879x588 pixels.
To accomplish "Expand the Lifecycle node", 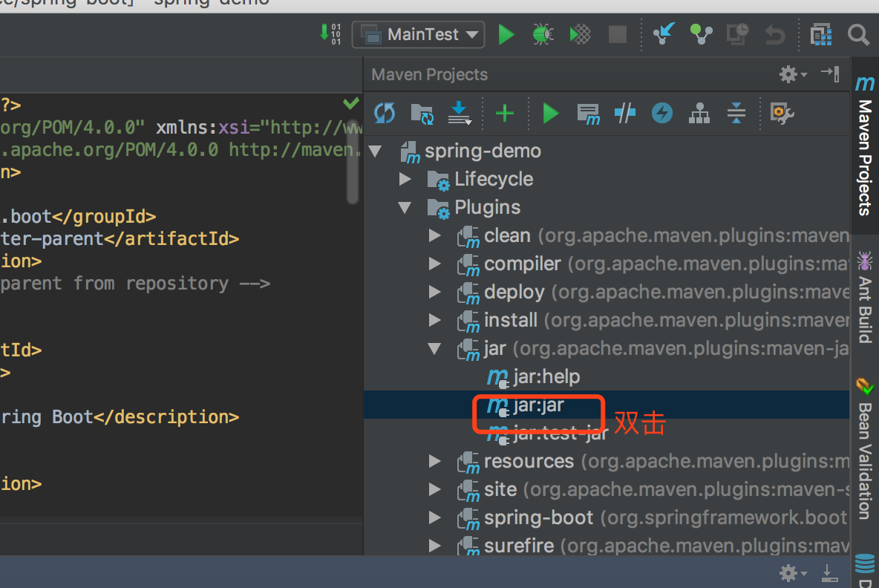I will pyautogui.click(x=405, y=180).
